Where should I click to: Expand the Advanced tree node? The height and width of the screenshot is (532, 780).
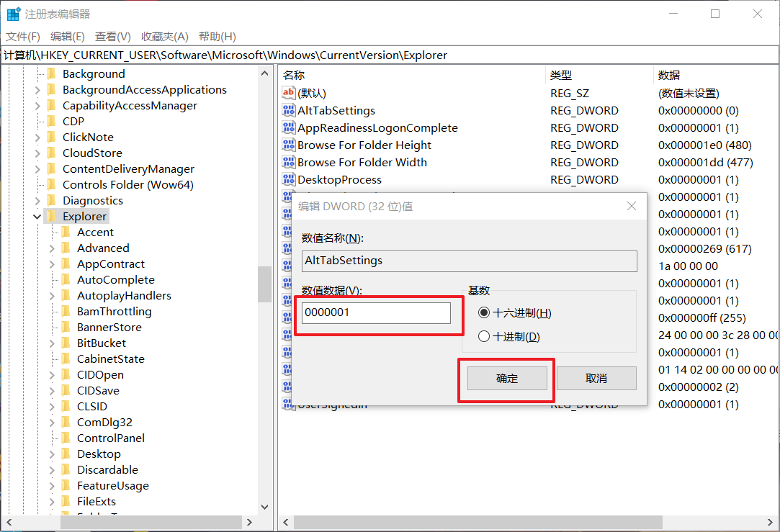(x=53, y=248)
